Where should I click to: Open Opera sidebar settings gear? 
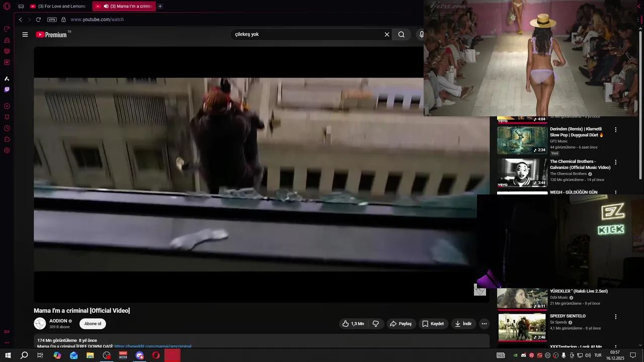pos(7,150)
